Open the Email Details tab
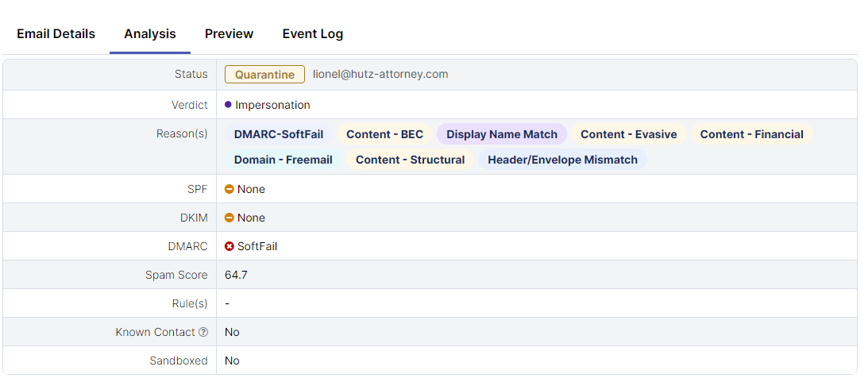The height and width of the screenshot is (382, 868). point(56,33)
